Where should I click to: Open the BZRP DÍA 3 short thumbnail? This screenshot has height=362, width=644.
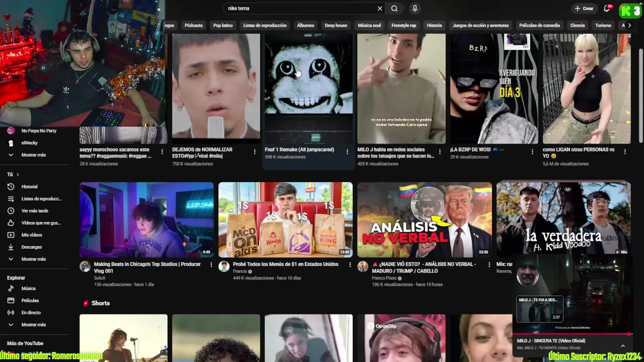click(494, 89)
